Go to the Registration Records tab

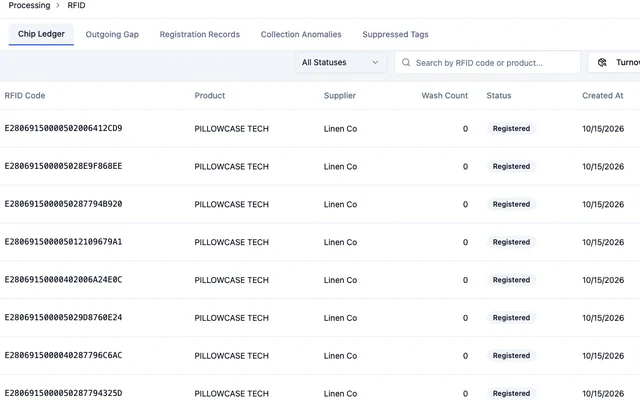[x=200, y=35]
